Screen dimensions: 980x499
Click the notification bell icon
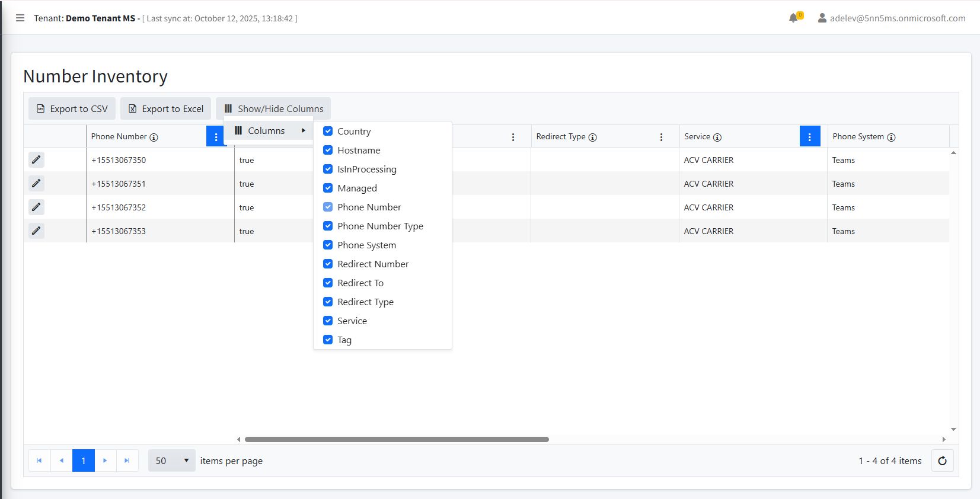(x=793, y=18)
